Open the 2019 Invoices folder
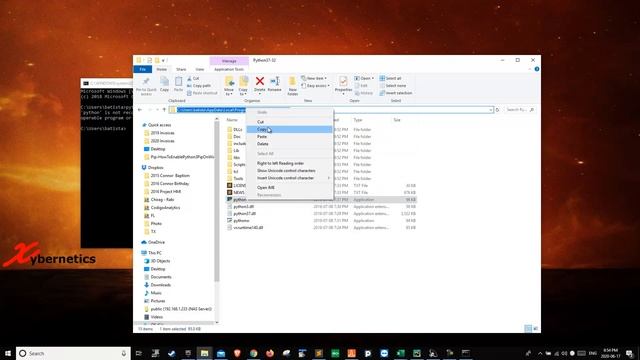The image size is (640, 360). 162,133
